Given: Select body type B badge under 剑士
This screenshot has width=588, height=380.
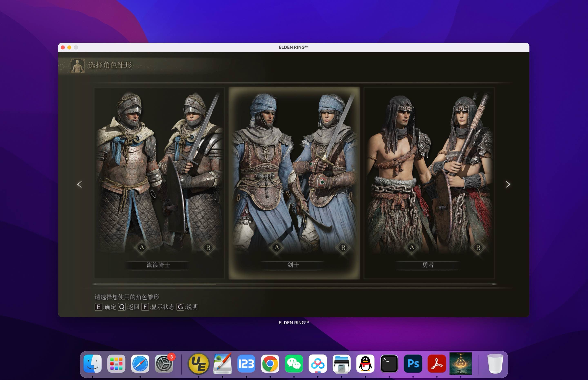Looking at the screenshot, I should click(343, 248).
